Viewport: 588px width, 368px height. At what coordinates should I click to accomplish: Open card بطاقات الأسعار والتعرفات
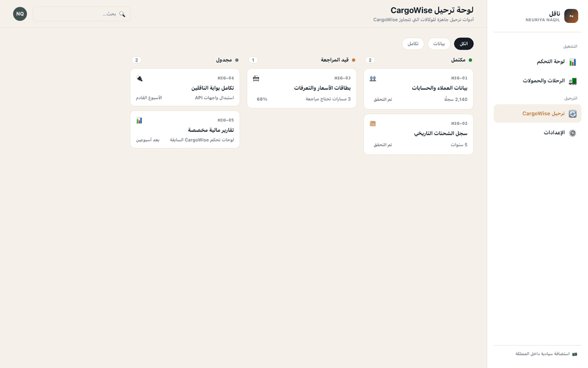(302, 89)
